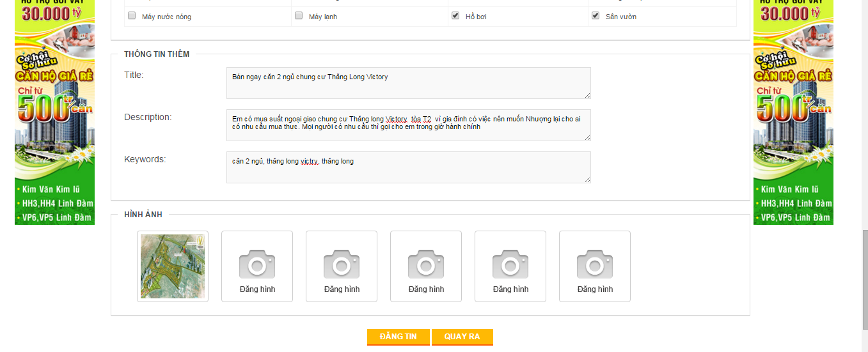Image resolution: width=868 pixels, height=352 pixels.
Task: Click the third Đăng hình camera upload slot
Action: [426, 266]
